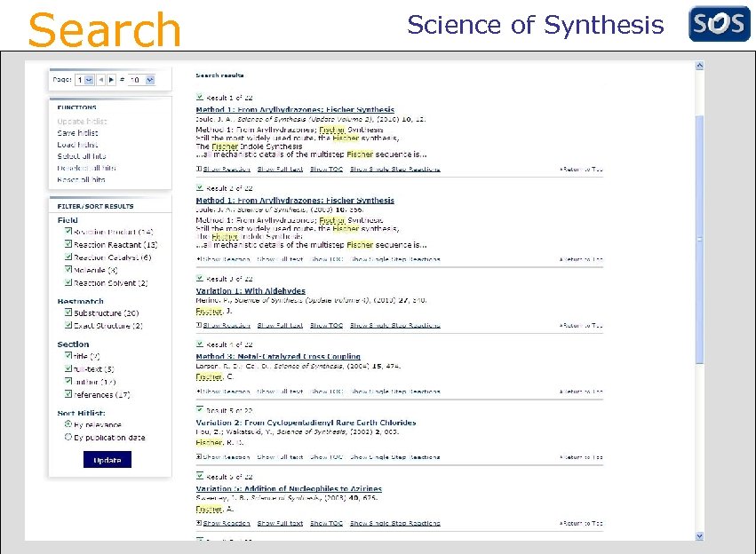Click Show Full text for Result 6

pos(280,523)
